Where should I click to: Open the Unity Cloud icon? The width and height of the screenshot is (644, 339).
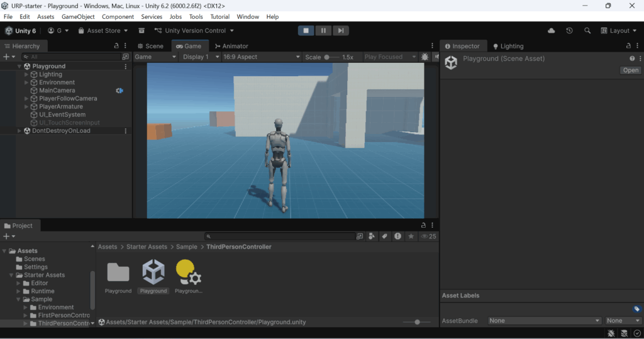click(552, 30)
